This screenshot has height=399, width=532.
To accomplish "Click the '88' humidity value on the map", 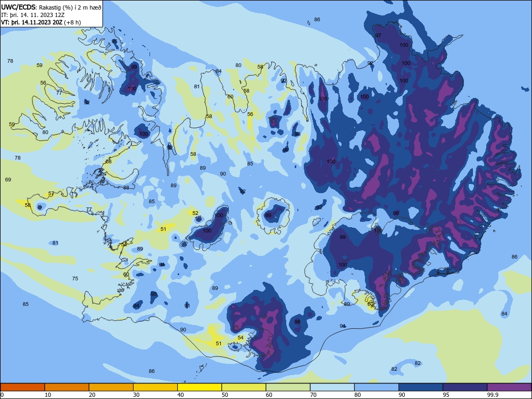I will (x=126, y=188).
